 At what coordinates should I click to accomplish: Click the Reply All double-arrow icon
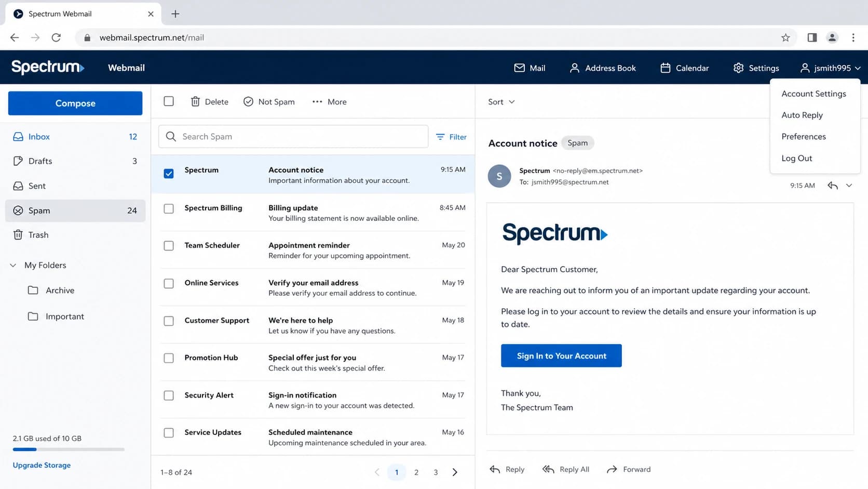548,469
